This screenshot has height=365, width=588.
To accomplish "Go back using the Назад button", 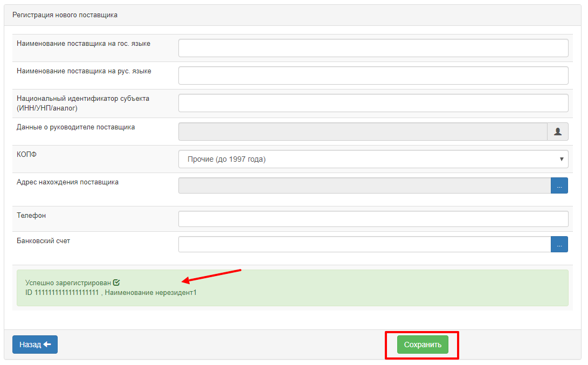I will point(35,345).
